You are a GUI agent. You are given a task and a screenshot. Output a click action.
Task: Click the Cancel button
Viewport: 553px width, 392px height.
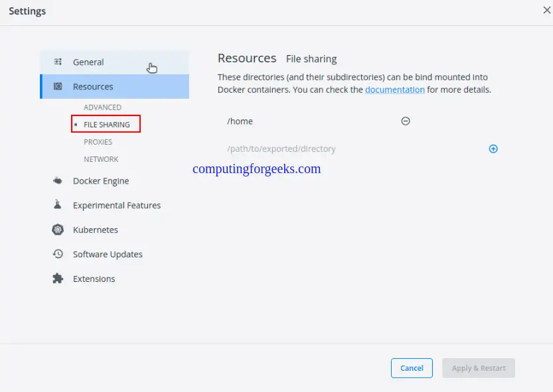[412, 368]
